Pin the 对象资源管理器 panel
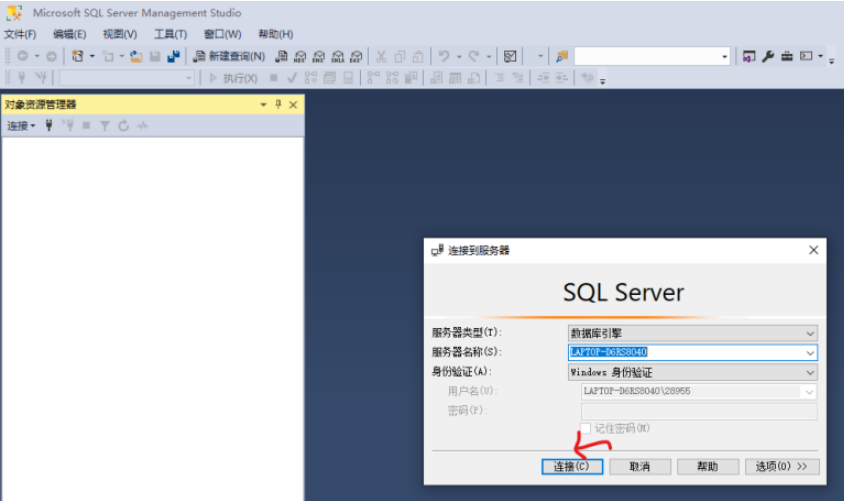Viewport: 844px width, 501px height. coord(278,104)
